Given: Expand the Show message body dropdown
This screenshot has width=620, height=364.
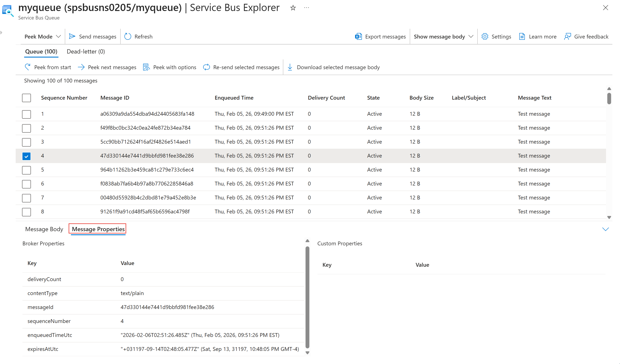Looking at the screenshot, I should pyautogui.click(x=443, y=36).
